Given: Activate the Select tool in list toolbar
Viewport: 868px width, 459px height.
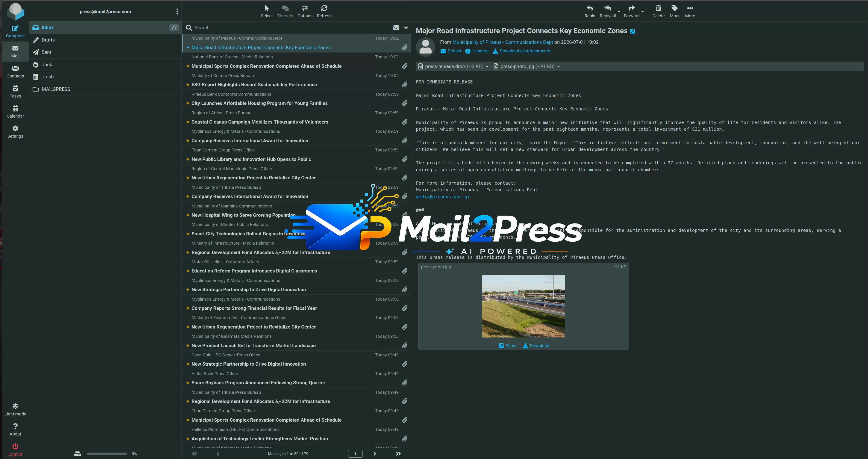Looking at the screenshot, I should (267, 11).
